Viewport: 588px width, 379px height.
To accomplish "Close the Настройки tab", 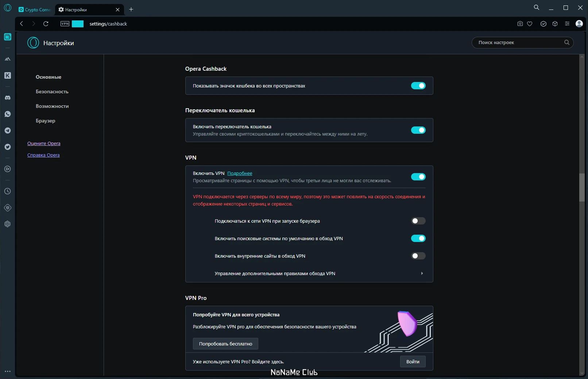I will (x=117, y=10).
